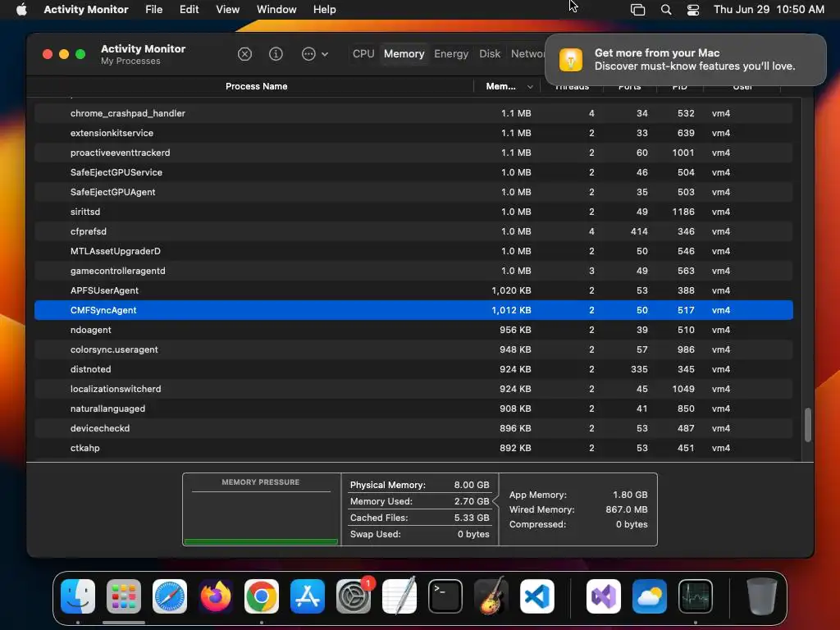
Task: Open the Help menu
Action: 325,9
